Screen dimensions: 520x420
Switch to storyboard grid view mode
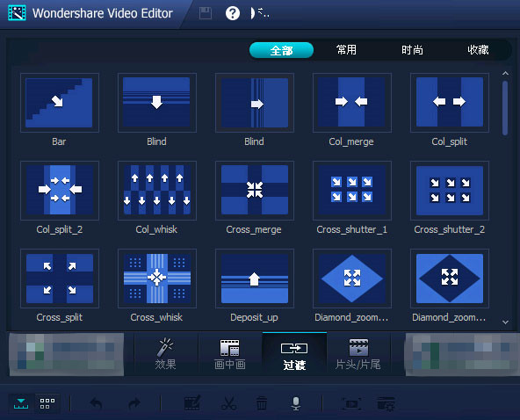pyautogui.click(x=47, y=403)
